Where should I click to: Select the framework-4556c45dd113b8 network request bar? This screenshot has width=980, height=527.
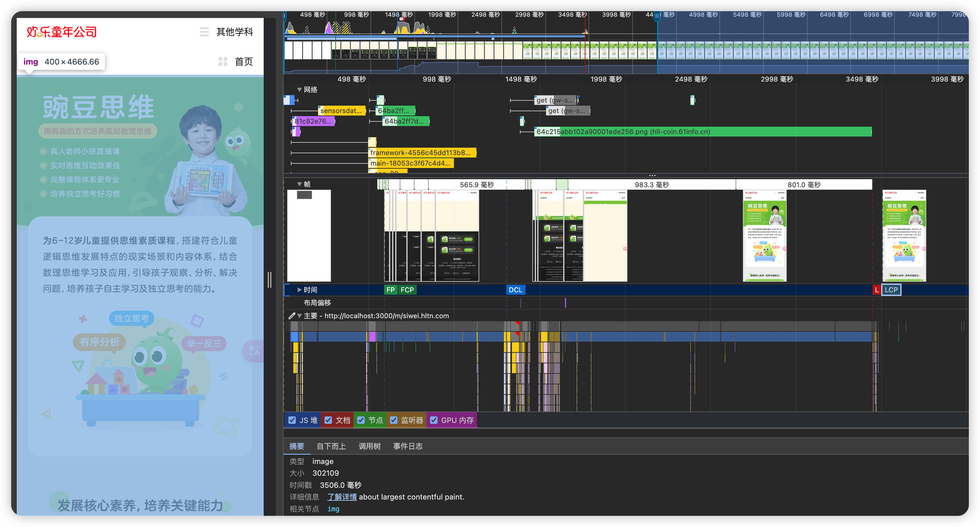click(x=421, y=152)
